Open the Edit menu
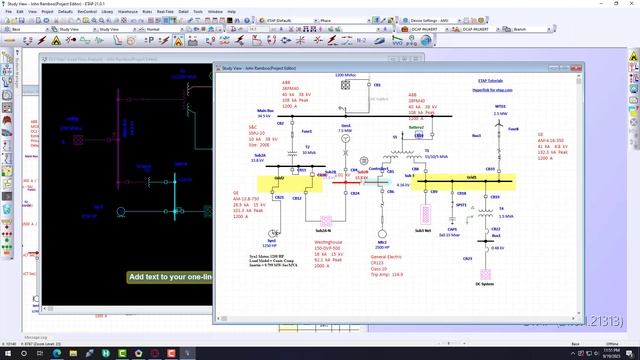The image size is (640, 360). click(x=20, y=12)
